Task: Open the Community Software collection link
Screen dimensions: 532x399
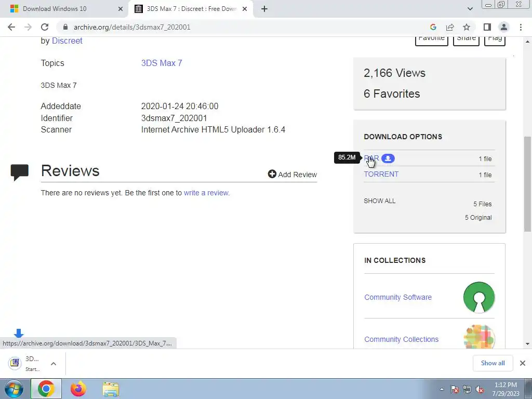Action: 397,297
